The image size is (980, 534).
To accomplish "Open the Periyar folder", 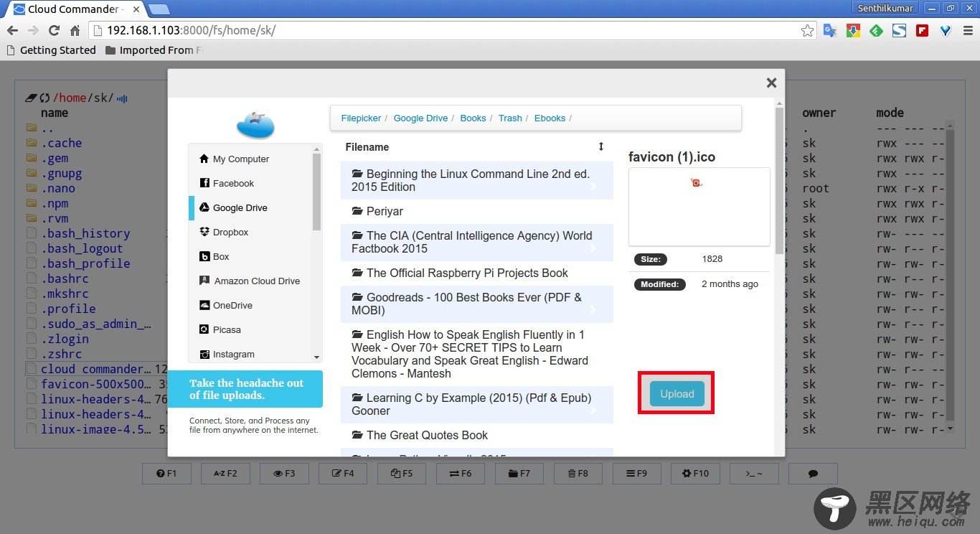I will (x=476, y=211).
